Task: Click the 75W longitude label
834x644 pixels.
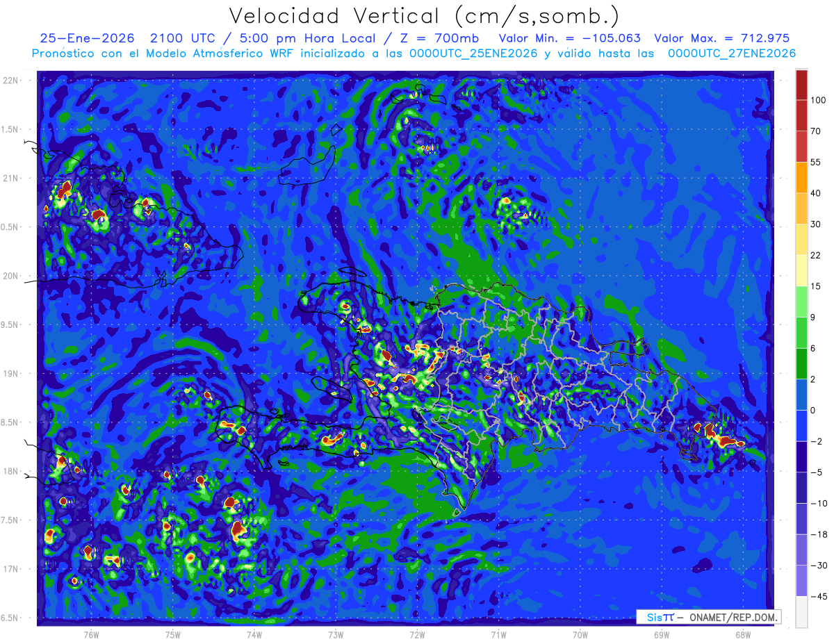Action: coord(173,635)
